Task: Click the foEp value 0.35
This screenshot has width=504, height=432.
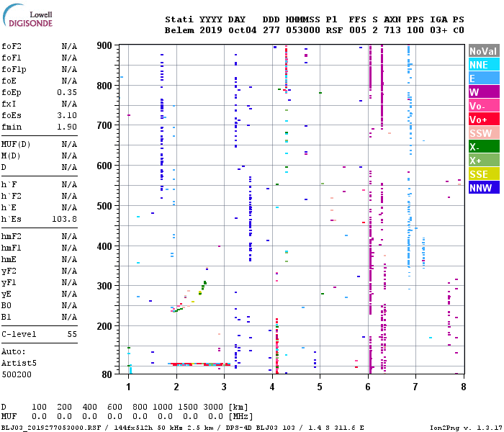Action: (67, 92)
